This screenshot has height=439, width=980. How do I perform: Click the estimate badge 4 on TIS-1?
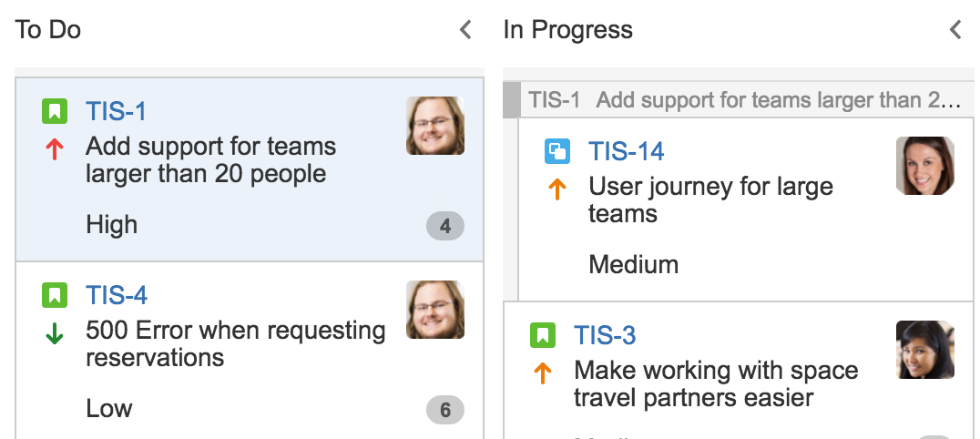point(445,226)
